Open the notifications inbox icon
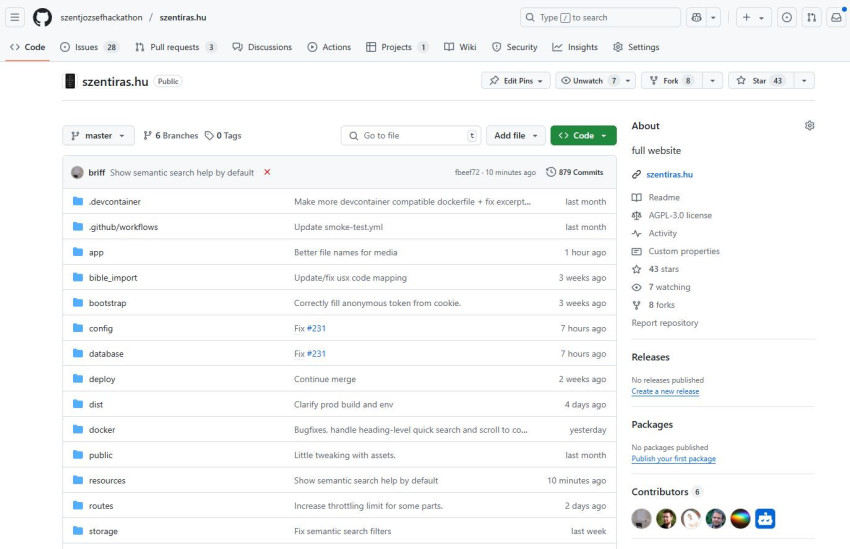The image size is (850, 549). [836, 17]
